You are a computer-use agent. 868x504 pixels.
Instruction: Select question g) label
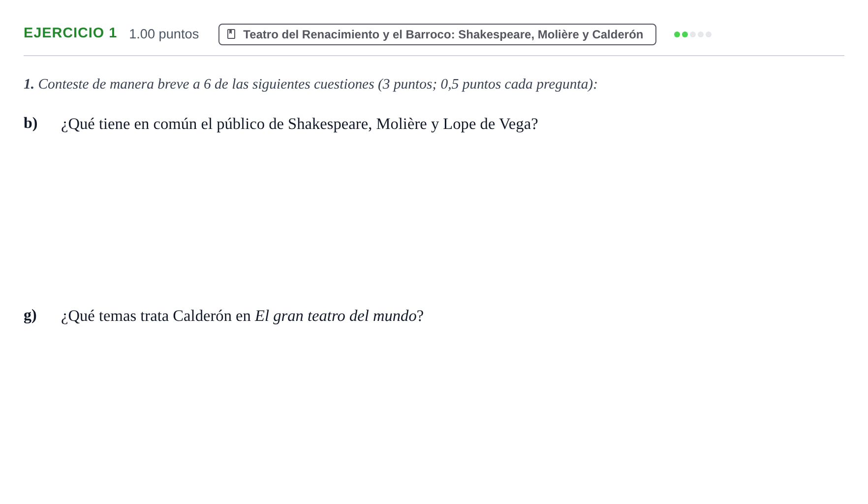click(x=30, y=315)
